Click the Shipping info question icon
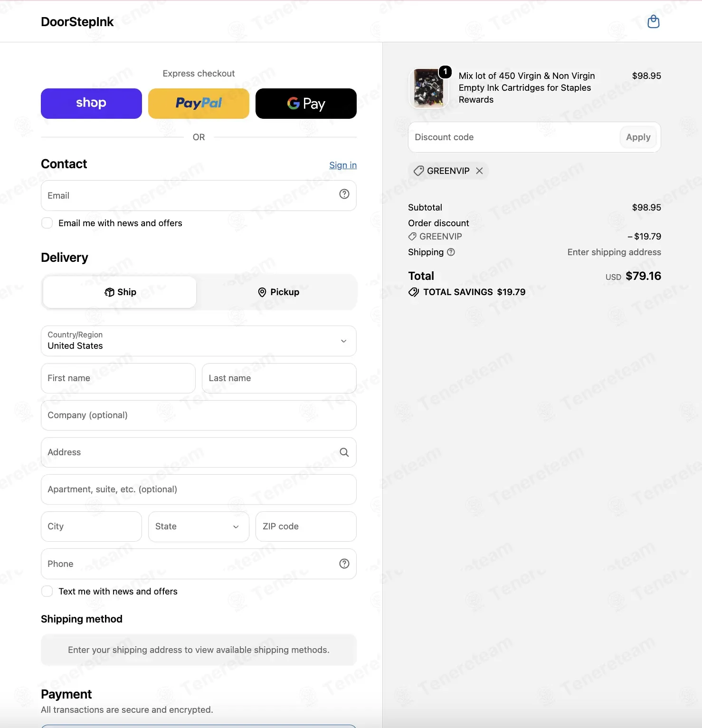Image resolution: width=702 pixels, height=728 pixels. [x=451, y=252]
